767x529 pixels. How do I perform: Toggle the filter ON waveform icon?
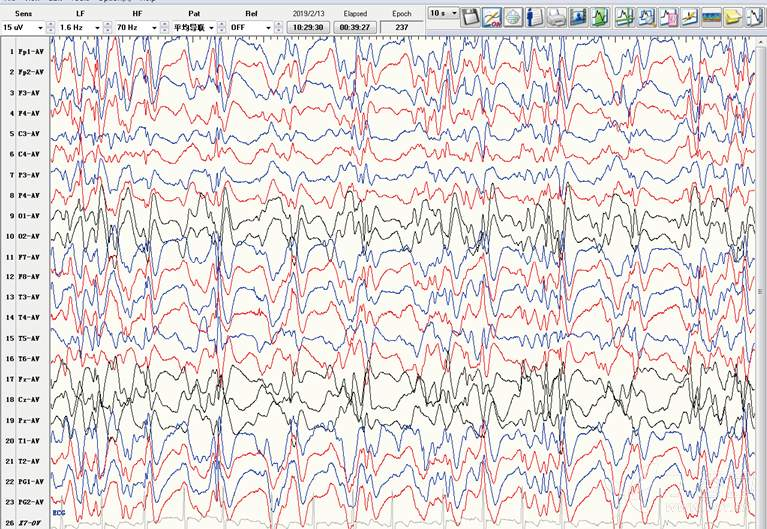[492, 17]
